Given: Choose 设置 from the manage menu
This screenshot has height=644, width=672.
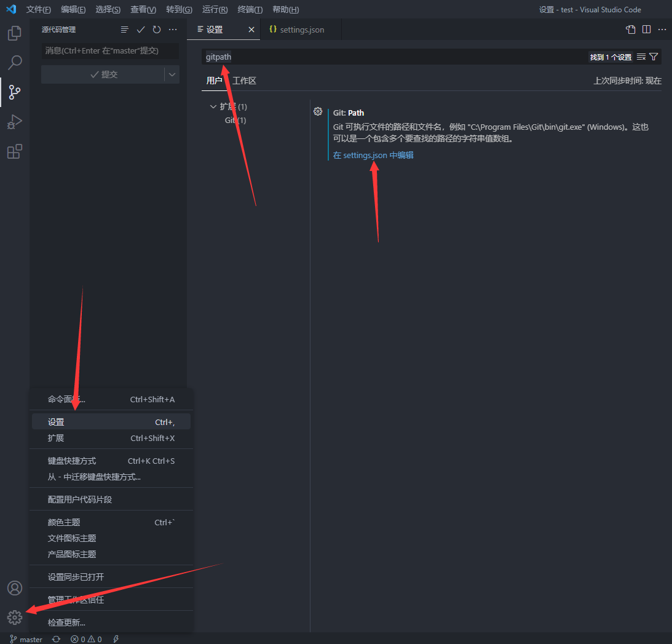Looking at the screenshot, I should click(111, 422).
